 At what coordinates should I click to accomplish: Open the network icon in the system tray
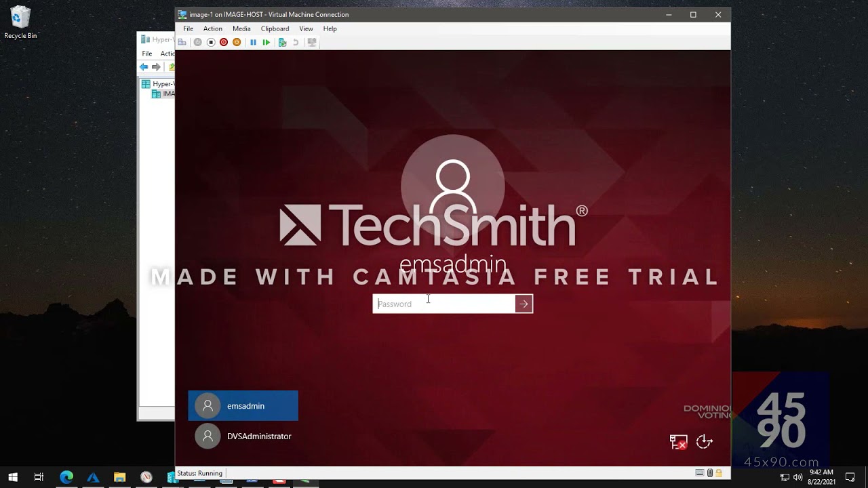coord(785,477)
